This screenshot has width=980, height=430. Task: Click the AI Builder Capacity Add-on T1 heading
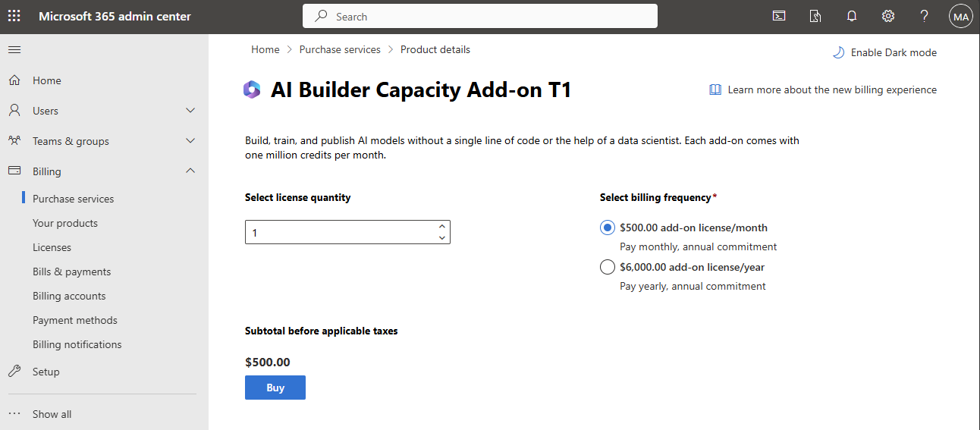pos(421,90)
